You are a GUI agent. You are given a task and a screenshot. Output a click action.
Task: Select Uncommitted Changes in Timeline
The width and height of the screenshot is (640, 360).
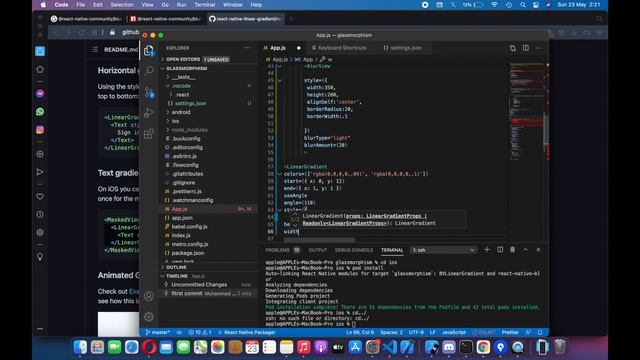(x=199, y=284)
